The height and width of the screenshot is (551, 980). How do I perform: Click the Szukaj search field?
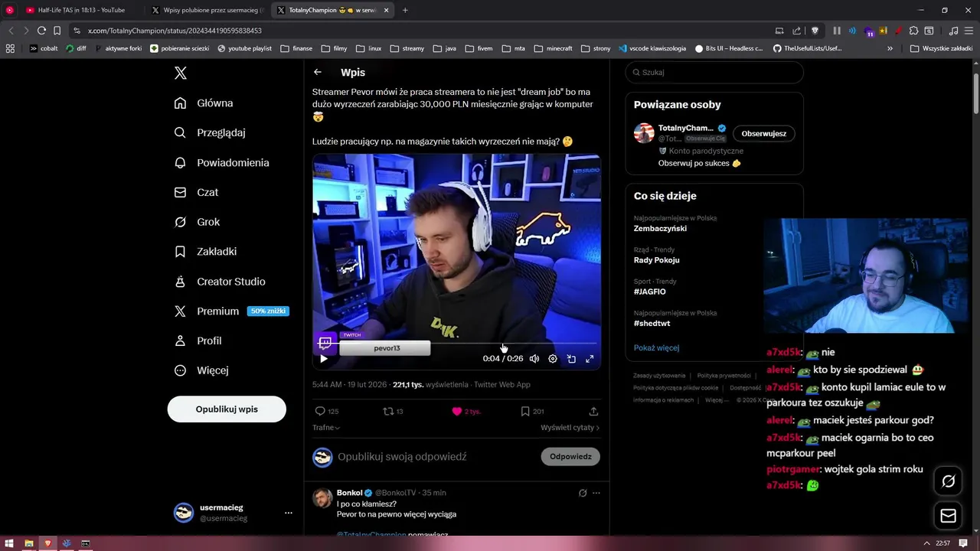click(714, 72)
